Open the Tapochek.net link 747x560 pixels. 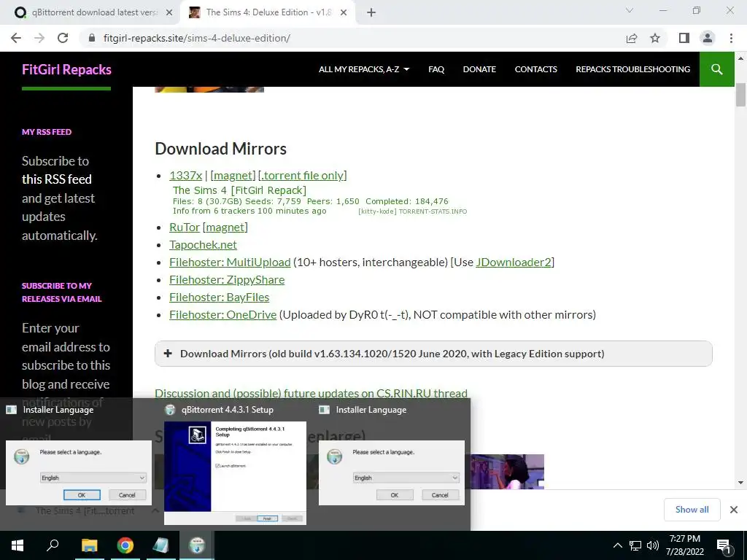tap(203, 245)
